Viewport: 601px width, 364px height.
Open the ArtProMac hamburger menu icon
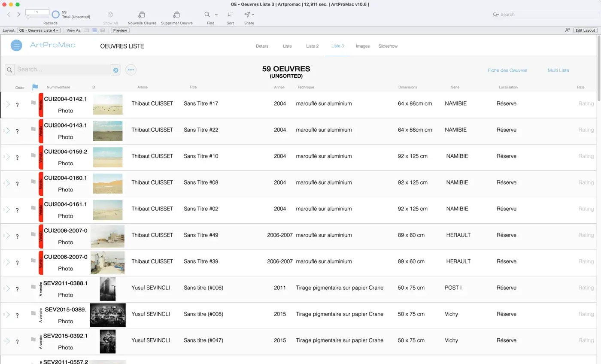point(16,45)
